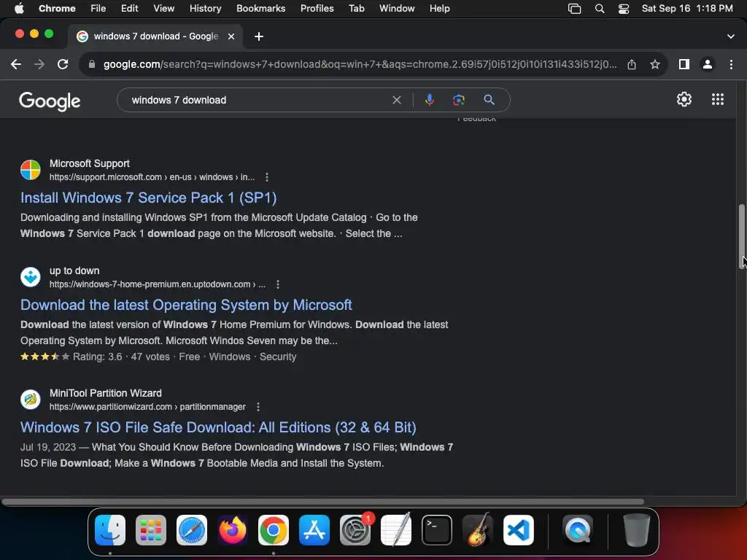The image size is (747, 560).
Task: Click the up to down site name
Action: 74,271
